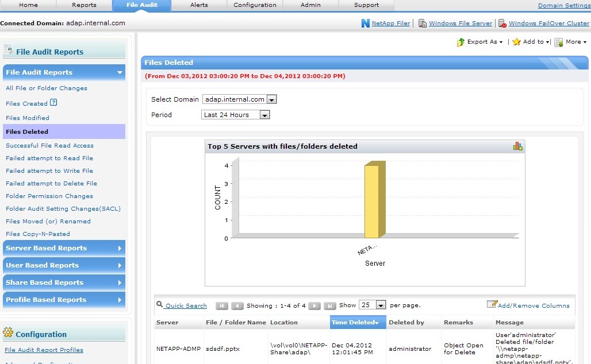The width and height of the screenshot is (591, 364).
Task: Open Quick Search link
Action: coord(185,306)
